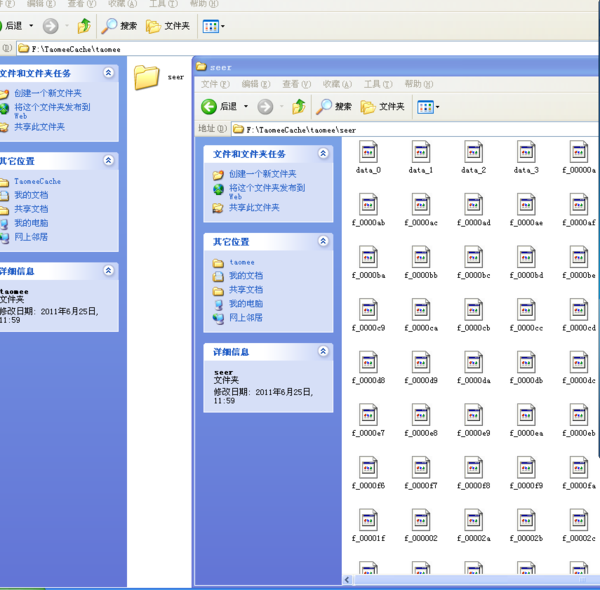Open 帮助 menu in seer window

(419, 84)
